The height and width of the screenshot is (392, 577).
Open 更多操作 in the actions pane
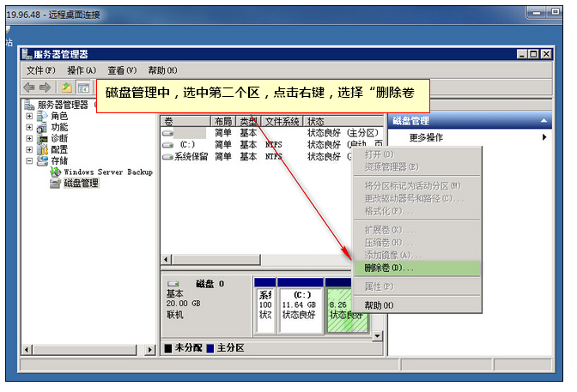[426, 137]
